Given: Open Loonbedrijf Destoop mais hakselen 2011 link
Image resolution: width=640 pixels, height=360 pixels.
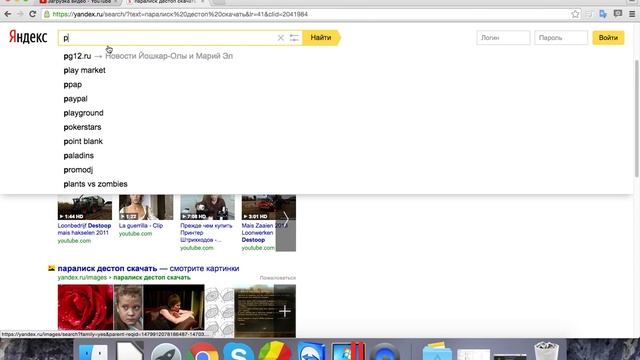Looking at the screenshot, I should pyautogui.click(x=84, y=229).
